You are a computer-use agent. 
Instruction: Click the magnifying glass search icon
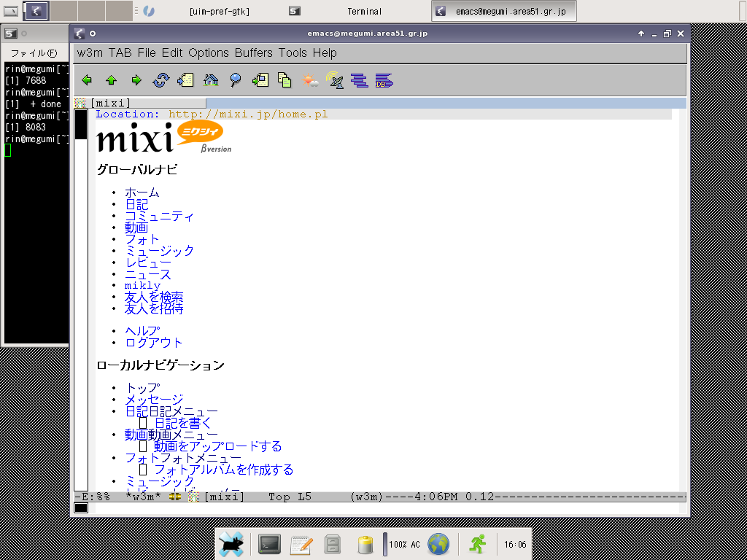[236, 80]
